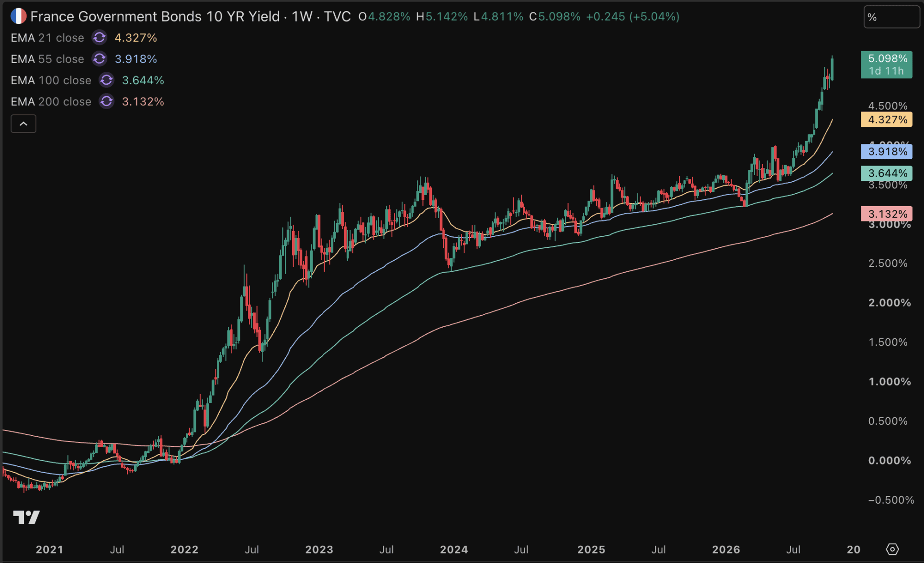Click the France flag symbol icon
Screen dimensions: 924x563
pos(18,16)
